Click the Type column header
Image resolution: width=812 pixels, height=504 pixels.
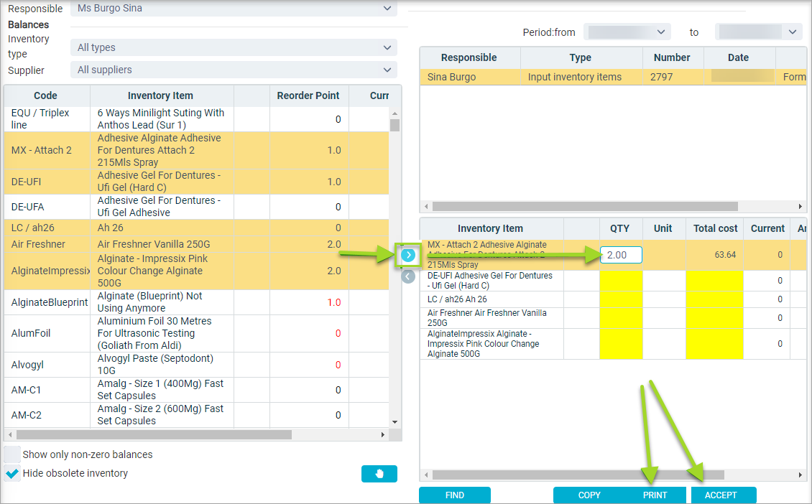(581, 57)
